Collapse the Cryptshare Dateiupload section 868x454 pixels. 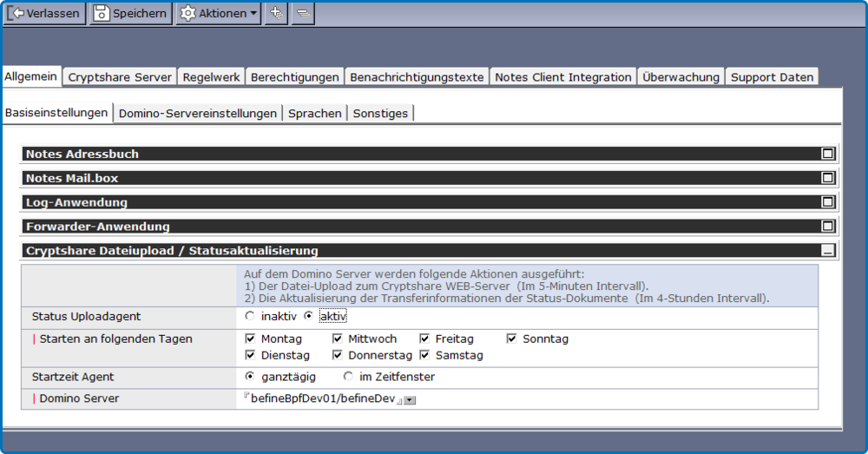point(828,251)
